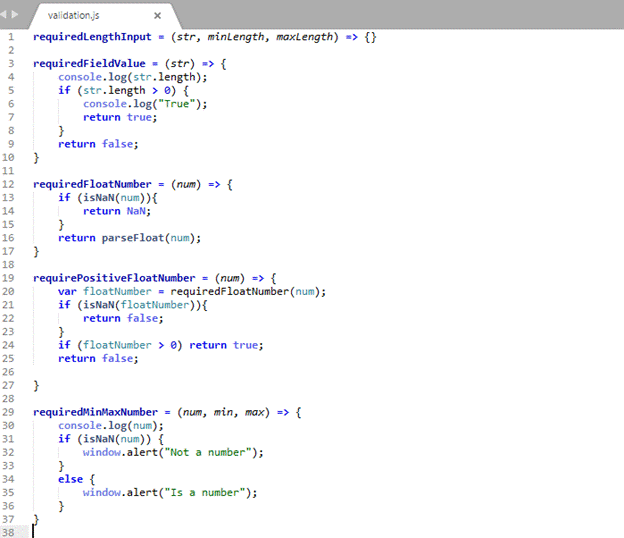Click the "Is a number" string
Screen dimensions: 624x538
pos(205,493)
